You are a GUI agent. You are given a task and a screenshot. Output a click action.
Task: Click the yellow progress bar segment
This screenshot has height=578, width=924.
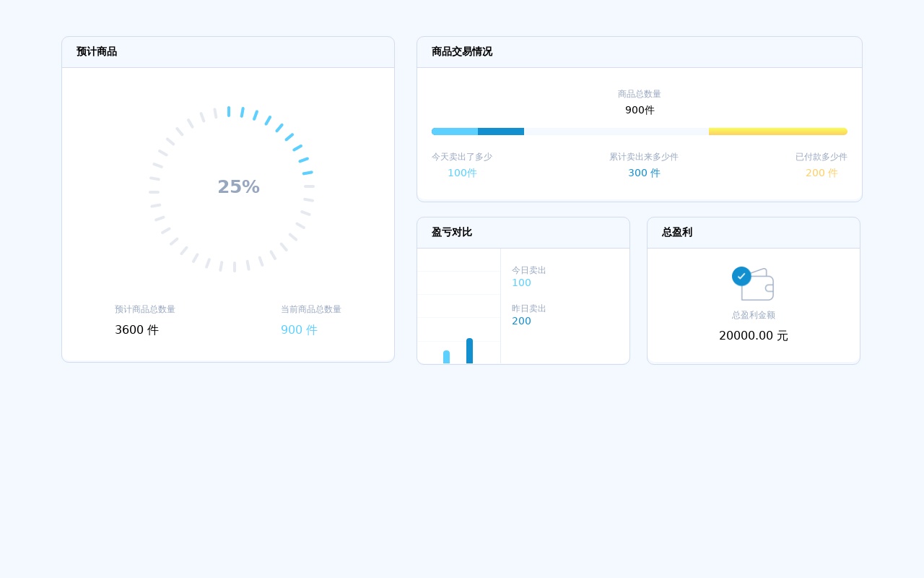(778, 131)
